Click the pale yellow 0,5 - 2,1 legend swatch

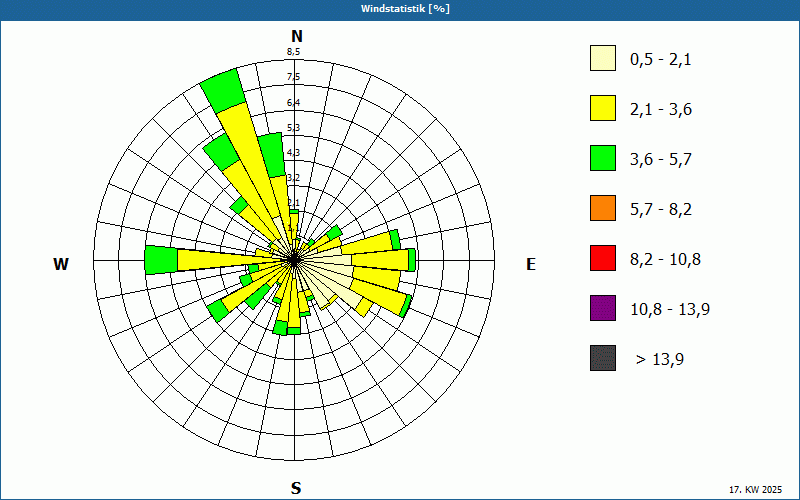[603, 58]
